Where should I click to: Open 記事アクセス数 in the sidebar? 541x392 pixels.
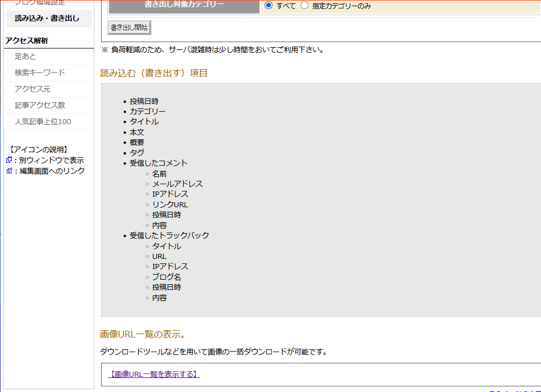tap(40, 105)
